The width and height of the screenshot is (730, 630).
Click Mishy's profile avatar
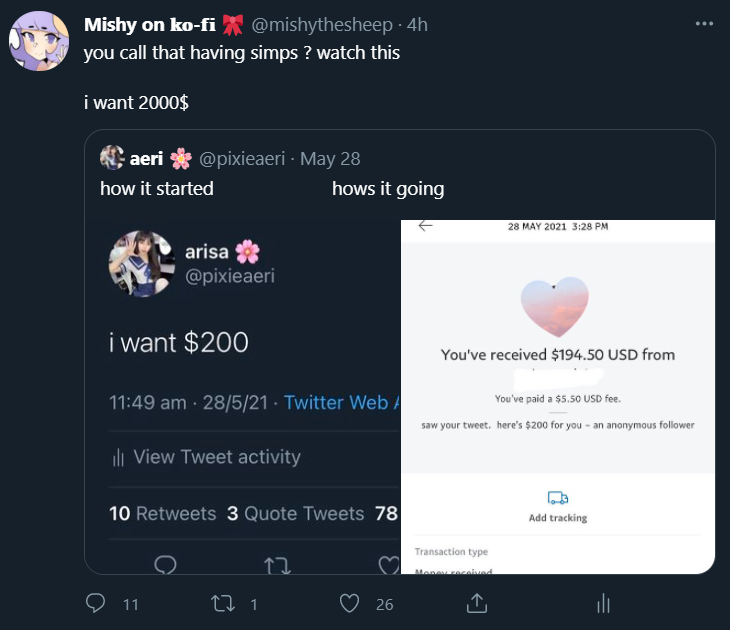pyautogui.click(x=38, y=41)
